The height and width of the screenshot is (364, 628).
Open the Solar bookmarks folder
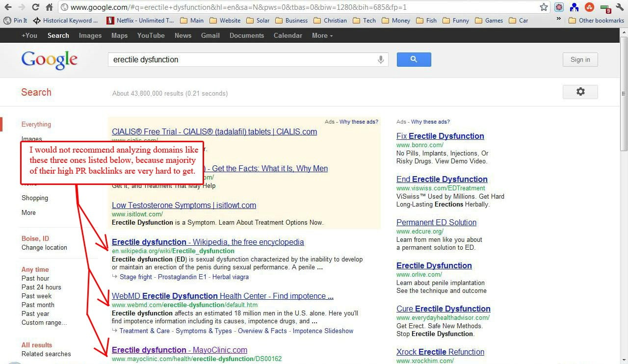[258, 21]
